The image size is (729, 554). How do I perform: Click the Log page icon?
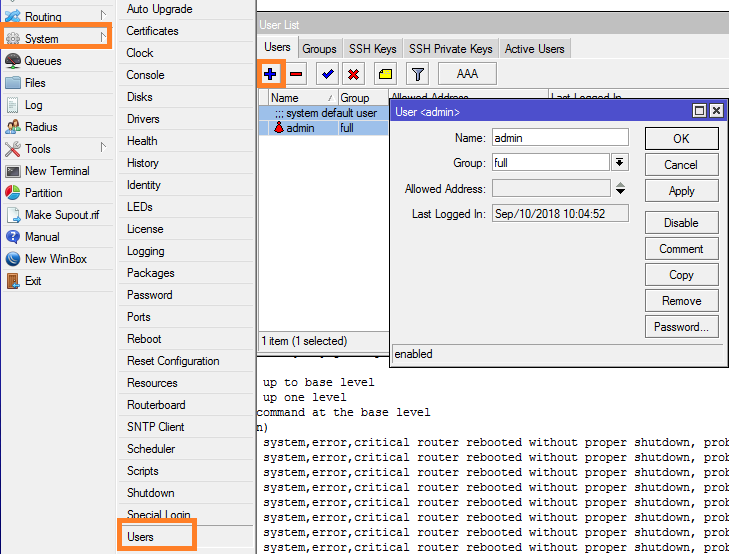click(13, 105)
